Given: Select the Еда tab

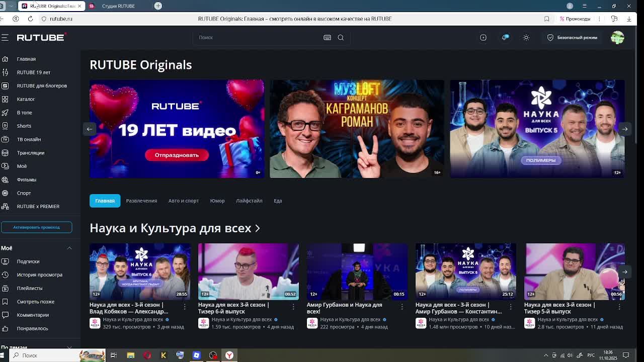Looking at the screenshot, I should [278, 201].
